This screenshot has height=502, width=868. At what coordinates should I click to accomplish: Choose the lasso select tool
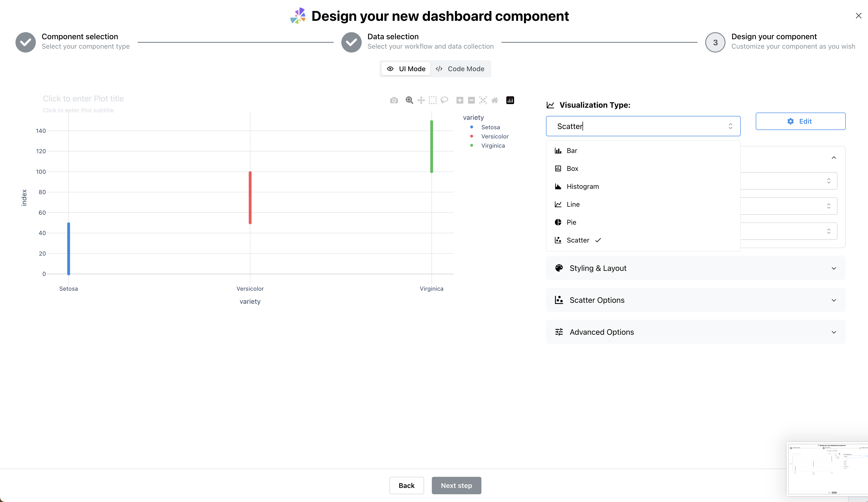click(x=444, y=100)
